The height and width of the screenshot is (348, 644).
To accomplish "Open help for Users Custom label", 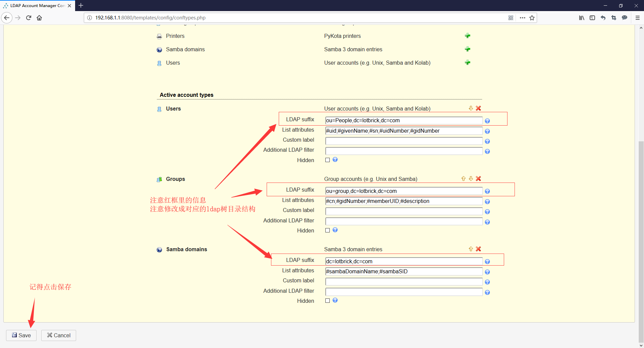I will coord(487,141).
